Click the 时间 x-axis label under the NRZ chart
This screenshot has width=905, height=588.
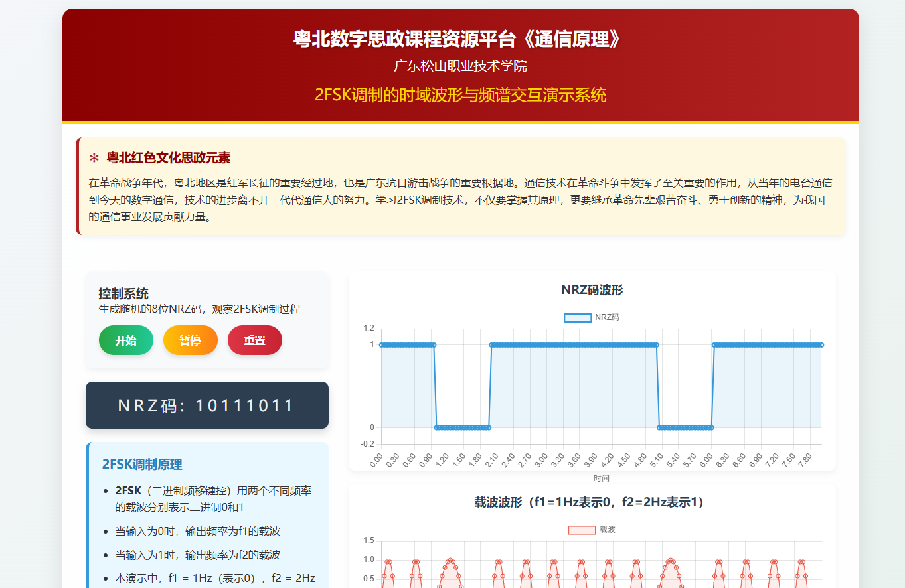[x=601, y=478]
